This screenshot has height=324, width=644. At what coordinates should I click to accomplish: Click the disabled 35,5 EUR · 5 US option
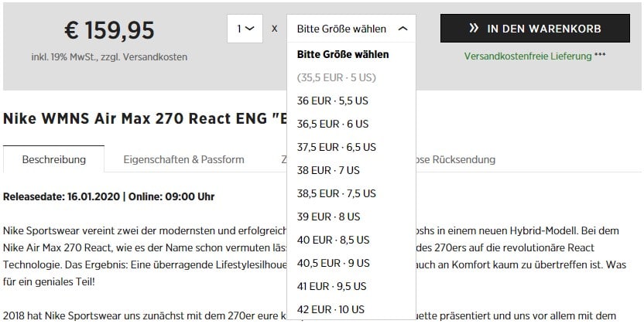(x=336, y=77)
